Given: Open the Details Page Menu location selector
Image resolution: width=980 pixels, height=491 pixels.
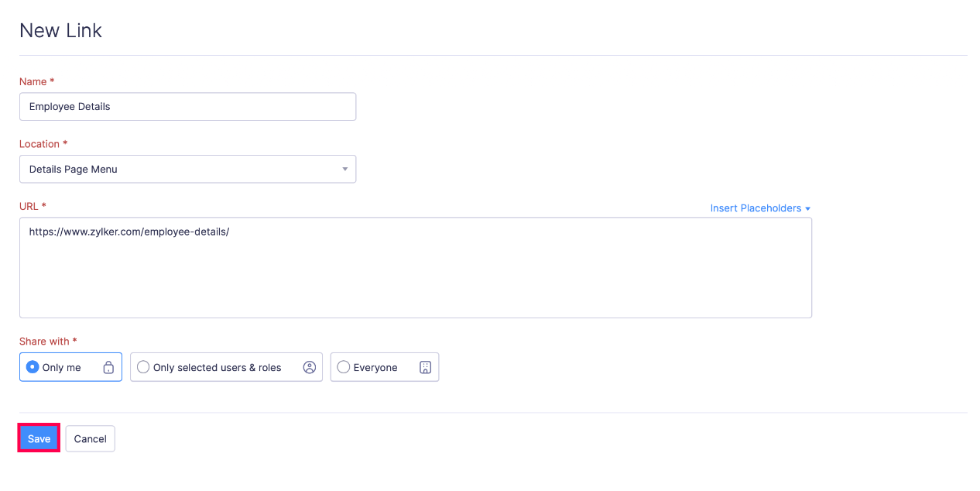Looking at the screenshot, I should pos(187,169).
